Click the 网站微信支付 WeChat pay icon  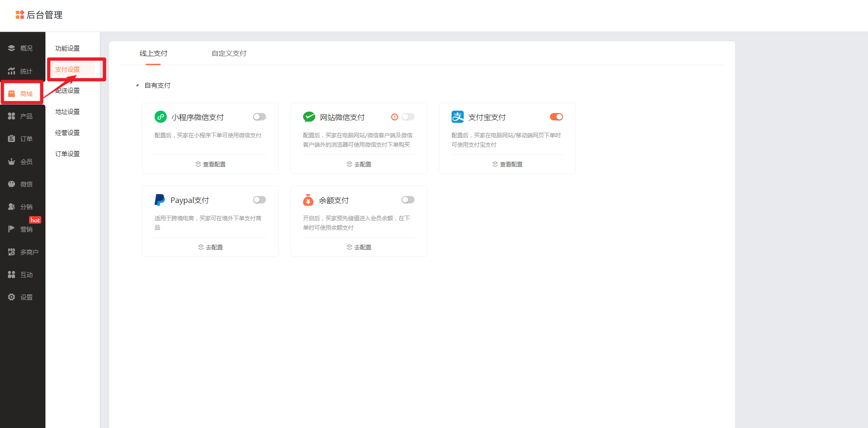tap(309, 117)
